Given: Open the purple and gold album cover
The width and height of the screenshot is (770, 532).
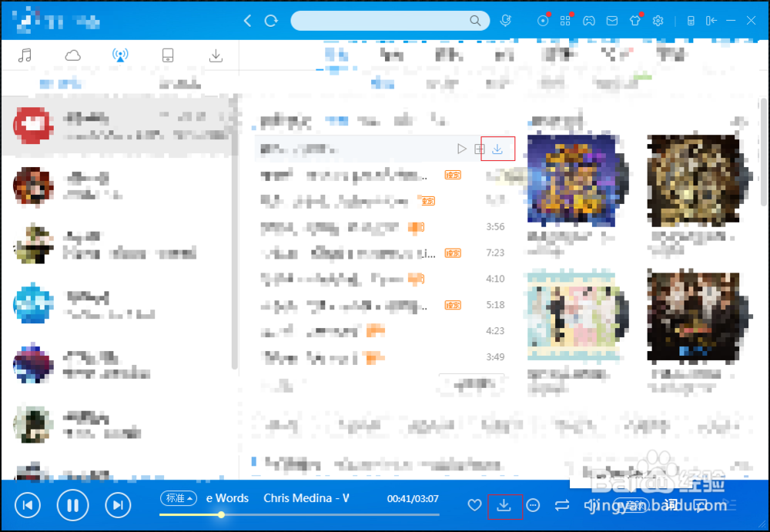Looking at the screenshot, I should (572, 181).
